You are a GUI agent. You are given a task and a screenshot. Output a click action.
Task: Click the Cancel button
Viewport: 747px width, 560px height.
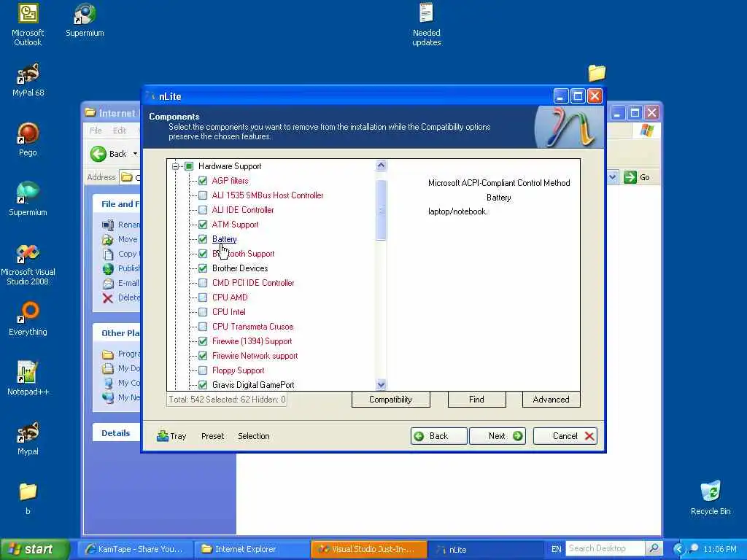coord(565,436)
